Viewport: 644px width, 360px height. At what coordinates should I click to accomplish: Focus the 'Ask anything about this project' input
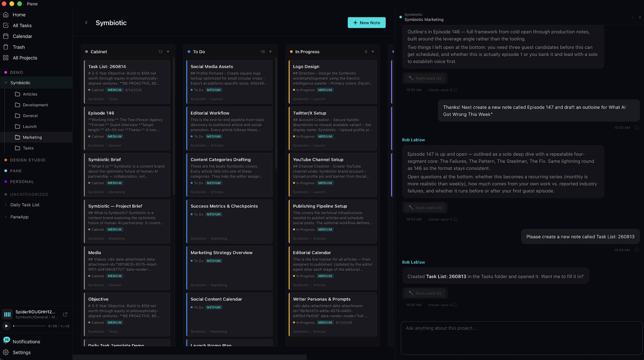coord(521,338)
